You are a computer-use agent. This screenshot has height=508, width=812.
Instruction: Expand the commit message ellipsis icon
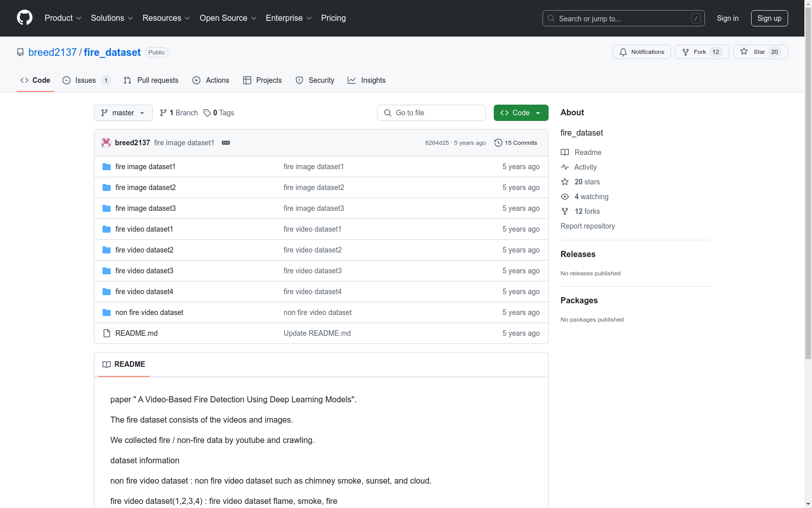[226, 143]
